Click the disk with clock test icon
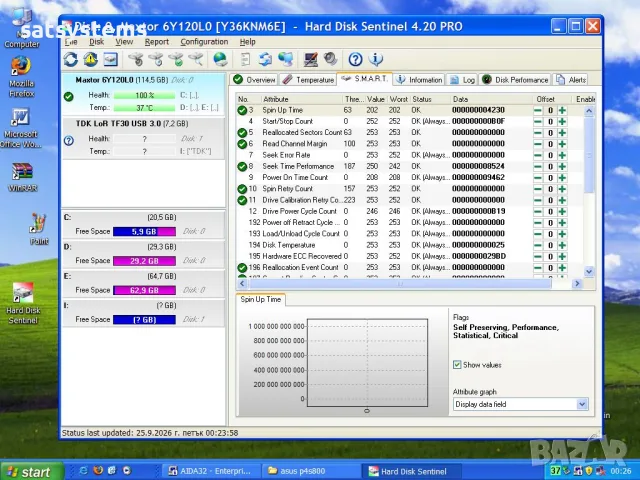This screenshot has width=640, height=480. (156, 60)
